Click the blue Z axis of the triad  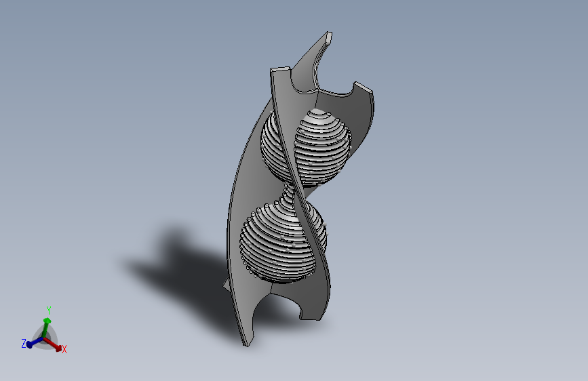(35, 342)
